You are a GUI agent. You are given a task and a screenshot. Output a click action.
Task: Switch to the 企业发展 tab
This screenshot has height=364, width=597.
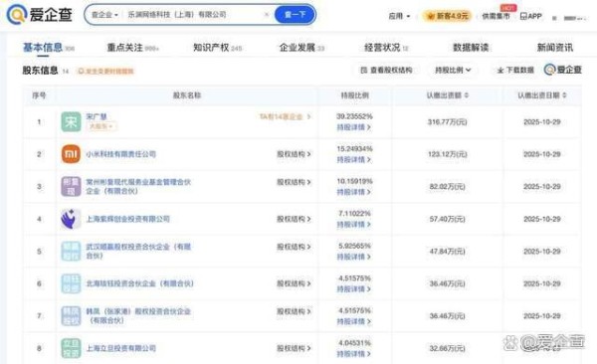(x=301, y=48)
